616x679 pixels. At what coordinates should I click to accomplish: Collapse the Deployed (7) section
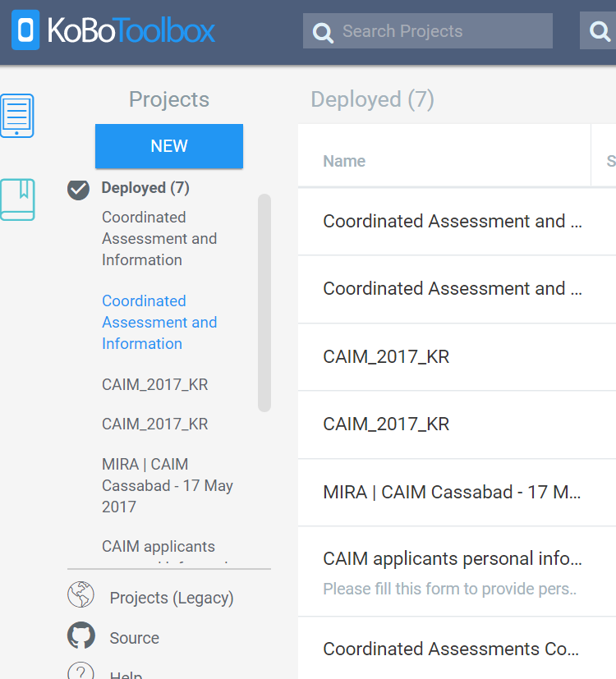coord(145,187)
